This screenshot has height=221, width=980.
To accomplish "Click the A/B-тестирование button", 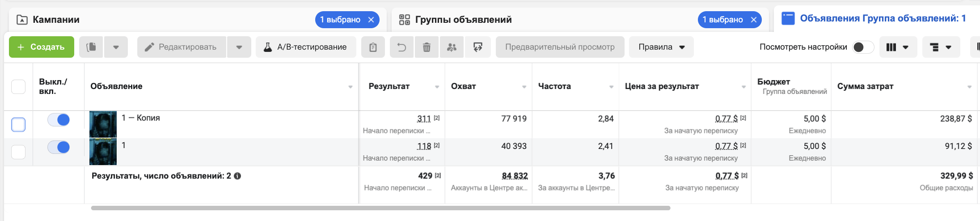I will (x=306, y=47).
